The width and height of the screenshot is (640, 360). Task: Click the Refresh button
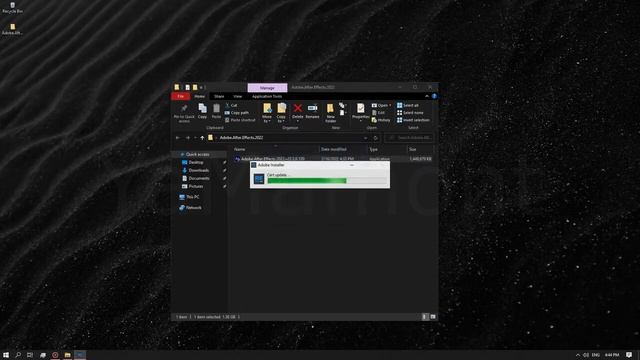[376, 138]
